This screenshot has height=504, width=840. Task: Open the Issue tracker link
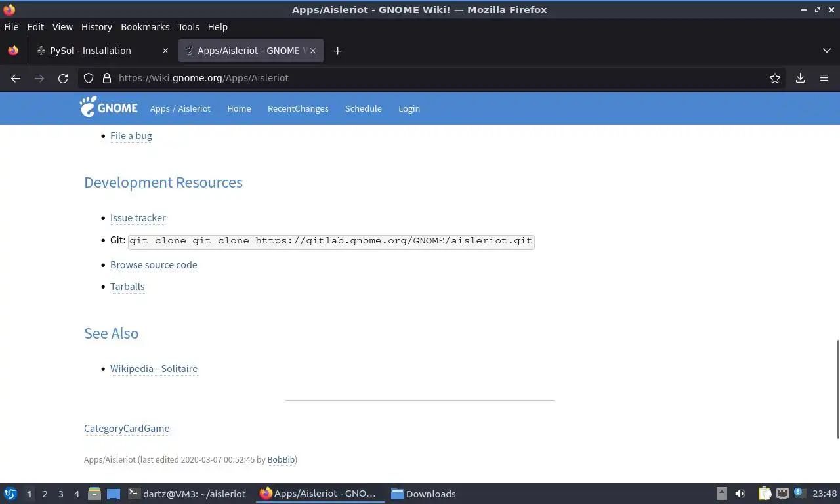(138, 218)
